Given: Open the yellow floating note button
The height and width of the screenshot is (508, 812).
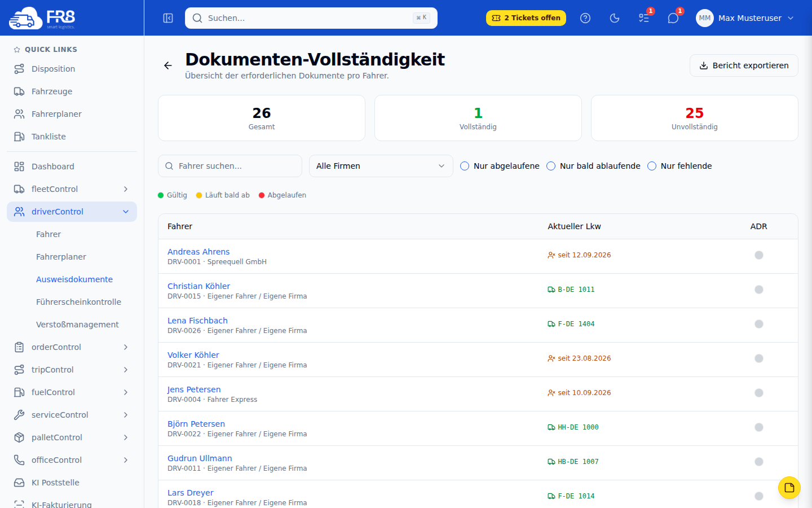Looking at the screenshot, I should (789, 488).
